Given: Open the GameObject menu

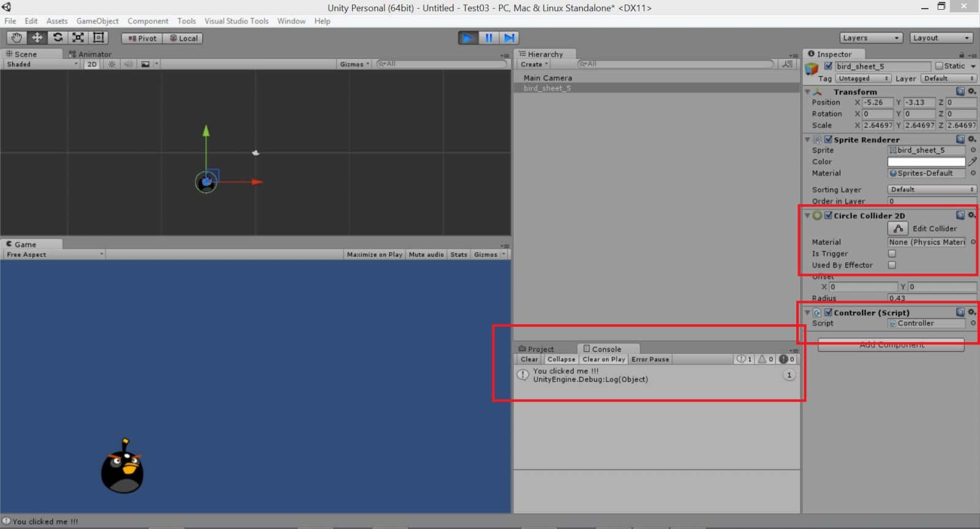Looking at the screenshot, I should pos(97,21).
